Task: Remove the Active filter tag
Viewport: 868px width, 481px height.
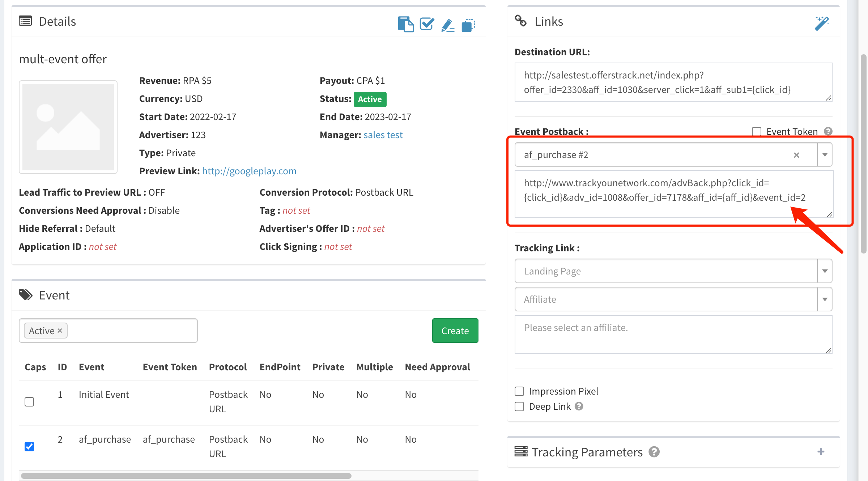Action: point(60,331)
